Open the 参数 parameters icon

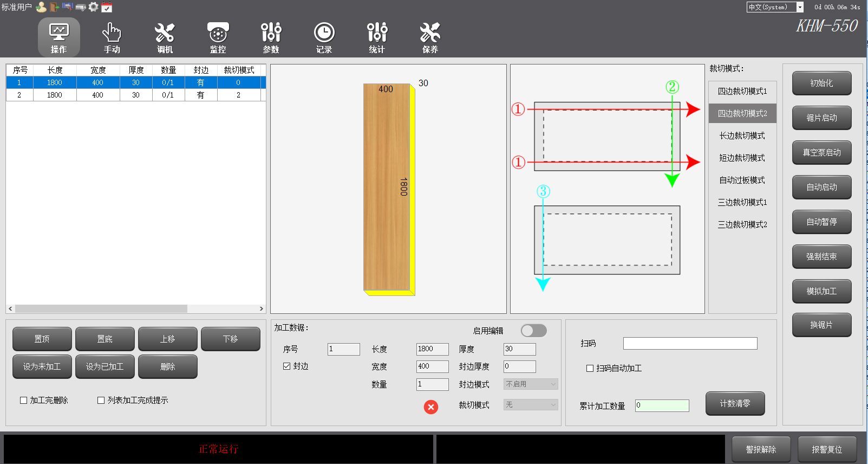(271, 37)
